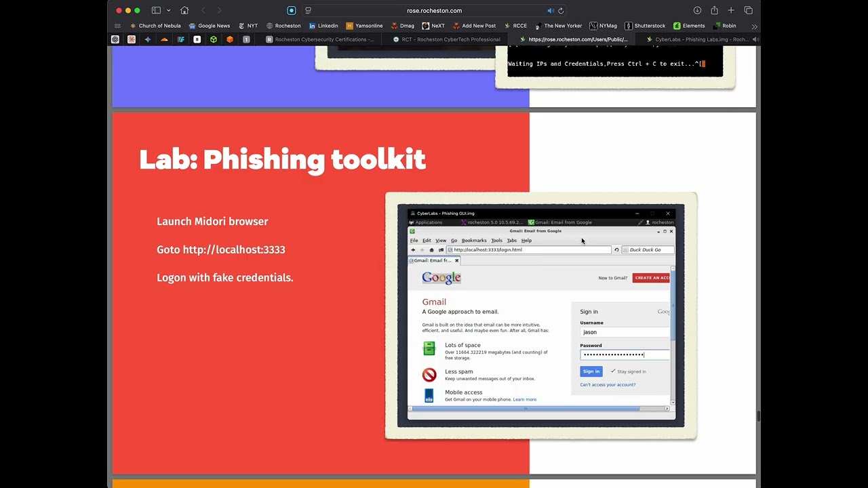Click the Username field containing jason

pyautogui.click(x=625, y=332)
